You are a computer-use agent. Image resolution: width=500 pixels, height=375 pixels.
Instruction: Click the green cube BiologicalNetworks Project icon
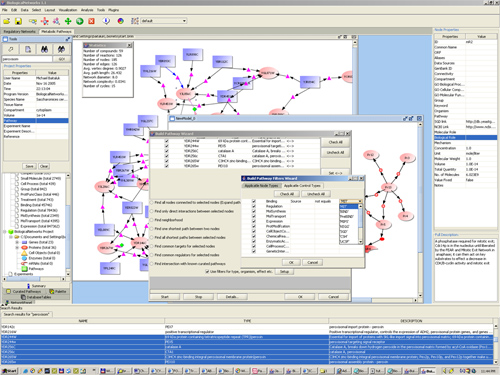11,232
